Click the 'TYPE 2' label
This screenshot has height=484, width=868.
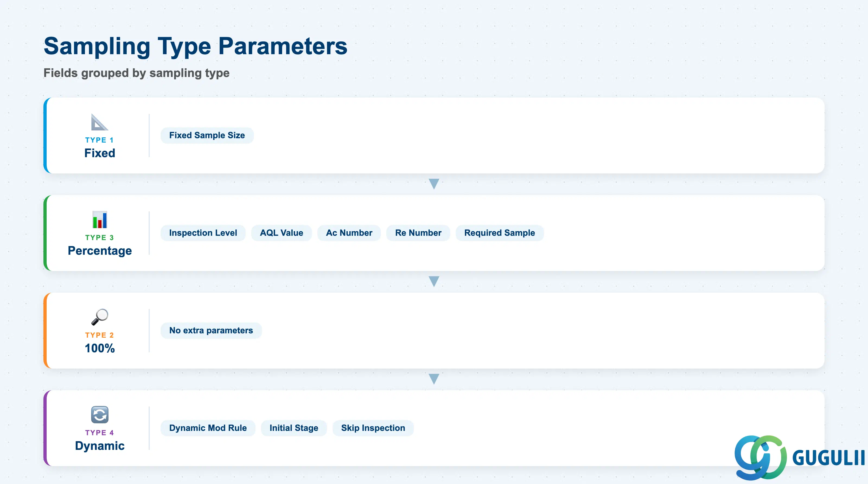point(99,335)
